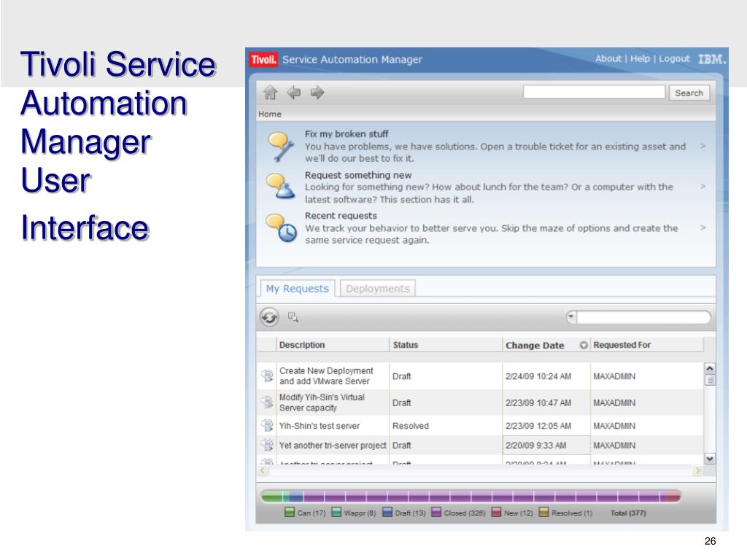Expand Fix my broken stuff chevron
Screen dimensions: 747x560
(x=703, y=146)
